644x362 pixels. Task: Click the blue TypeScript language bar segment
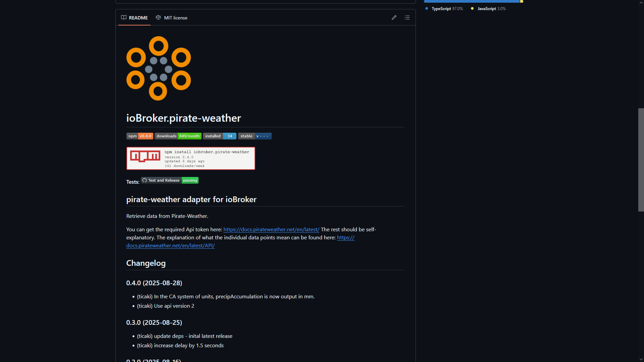471,1
